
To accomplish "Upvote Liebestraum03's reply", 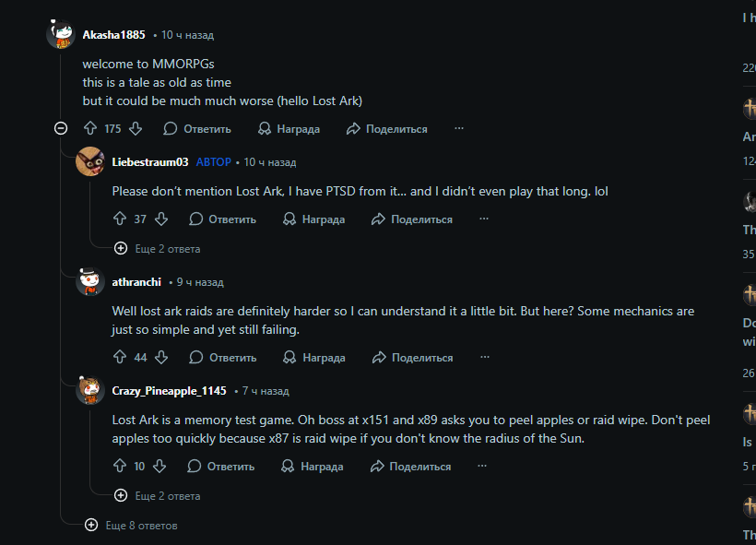I will [x=119, y=219].
